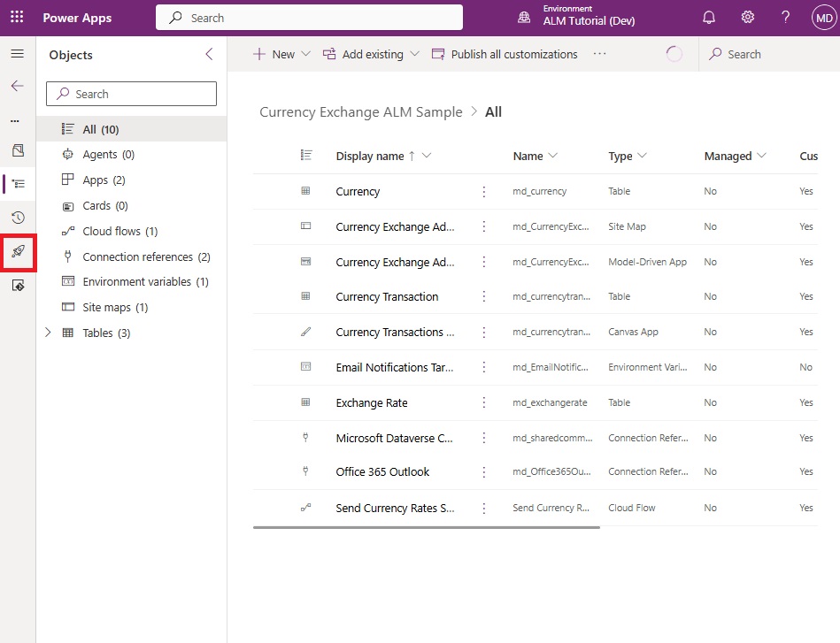Expand the New dropdown
The height and width of the screenshot is (643, 840).
(x=306, y=54)
